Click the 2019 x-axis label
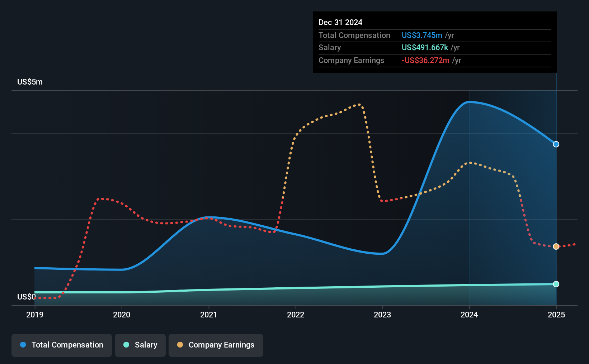 35,315
